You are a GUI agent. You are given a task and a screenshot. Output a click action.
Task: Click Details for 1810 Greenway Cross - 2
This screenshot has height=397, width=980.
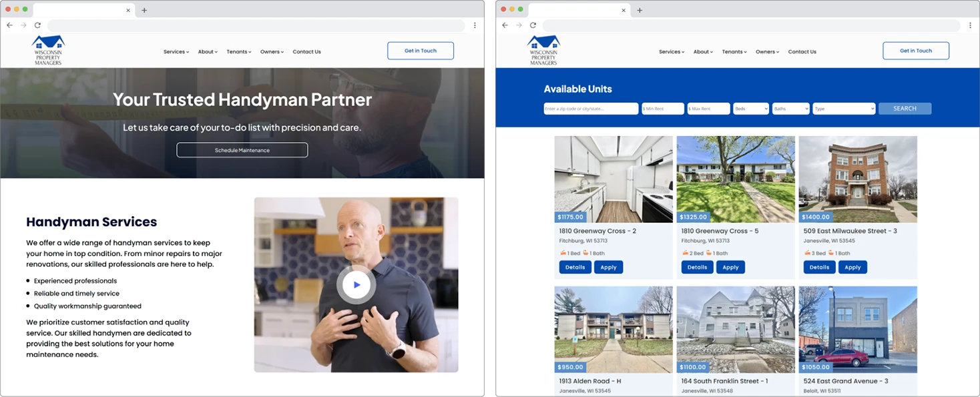pyautogui.click(x=575, y=267)
